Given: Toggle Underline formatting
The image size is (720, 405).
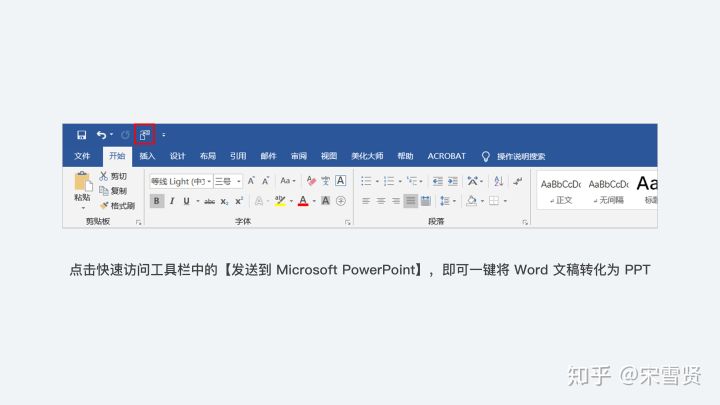Looking at the screenshot, I should click(186, 201).
